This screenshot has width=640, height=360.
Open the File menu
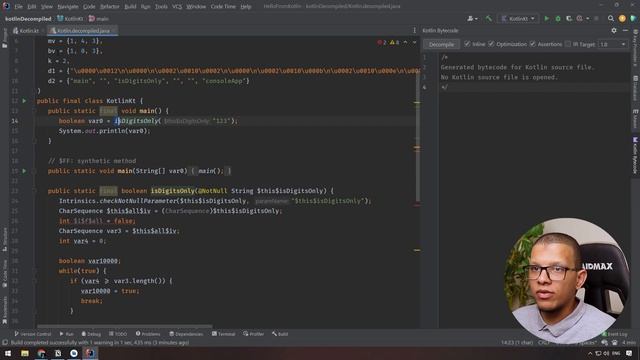tap(18, 7)
